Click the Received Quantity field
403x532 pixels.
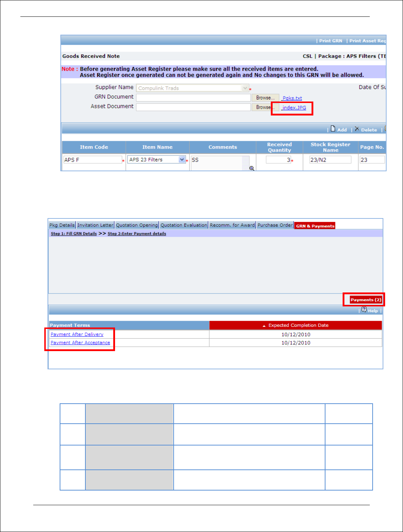[279, 160]
